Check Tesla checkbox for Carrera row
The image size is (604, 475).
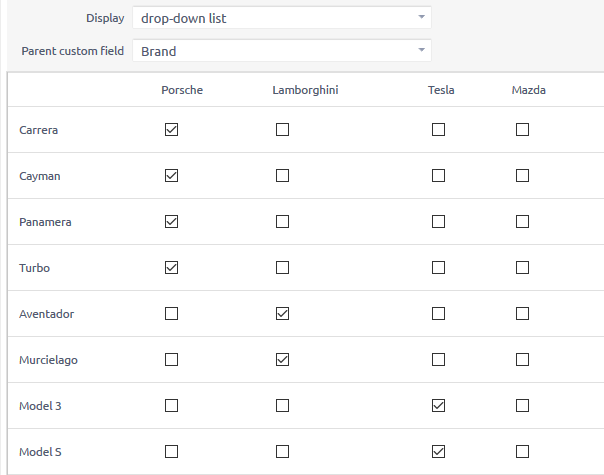pyautogui.click(x=438, y=130)
